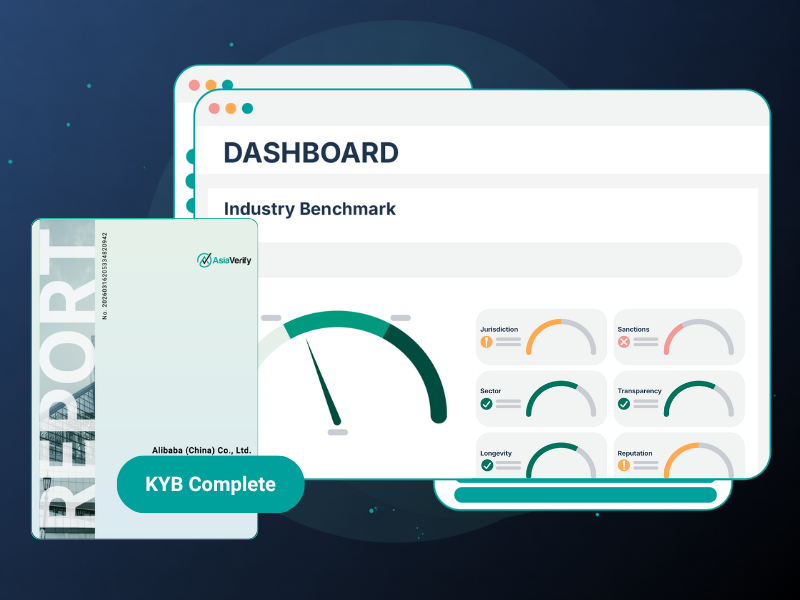Click the teal dot on front dashboard window
This screenshot has width=800, height=600.
(247, 108)
